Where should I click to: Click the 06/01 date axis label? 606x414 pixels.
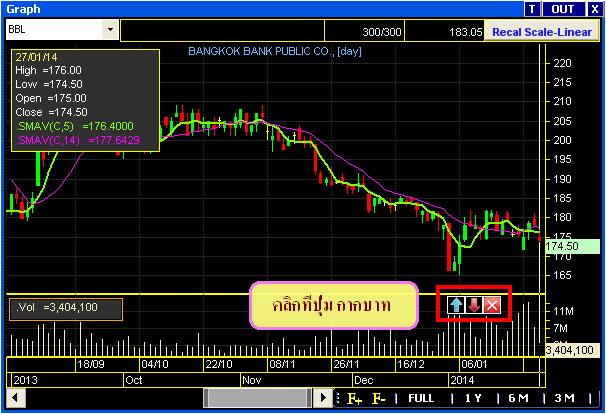(474, 364)
